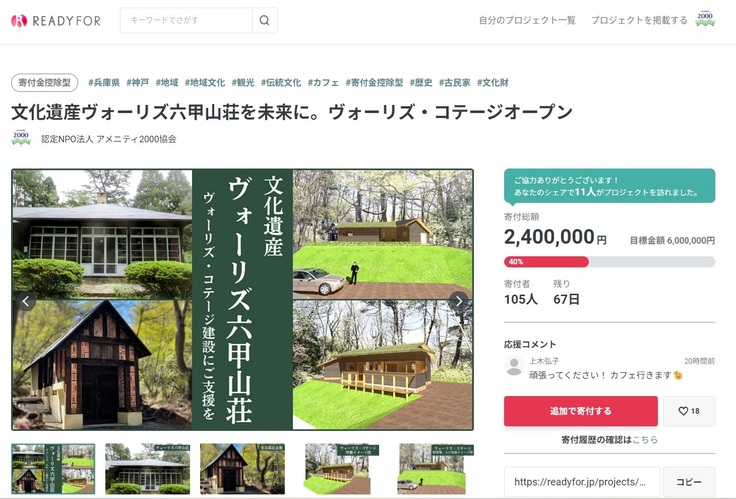Open プロジェクトを掲載する menu item
The width and height of the screenshot is (736, 499).
[x=639, y=20]
